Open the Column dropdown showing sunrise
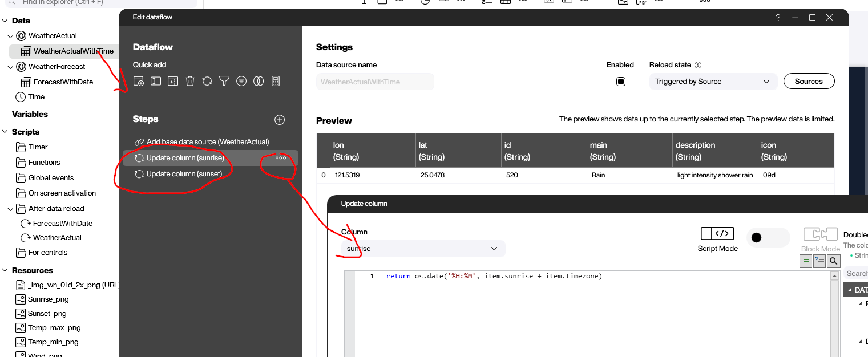 pyautogui.click(x=423, y=249)
